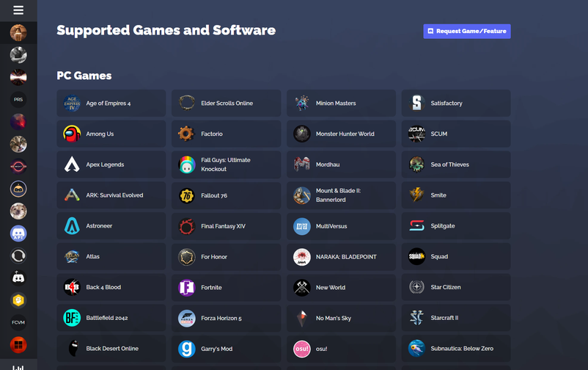The height and width of the screenshot is (370, 588).
Task: Open the PRS server icon
Action: click(x=18, y=100)
